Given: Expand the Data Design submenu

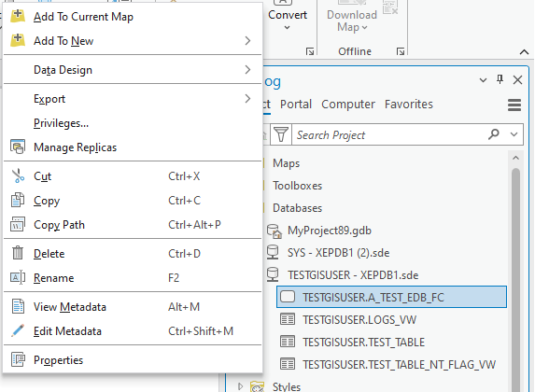Looking at the screenshot, I should (247, 70).
